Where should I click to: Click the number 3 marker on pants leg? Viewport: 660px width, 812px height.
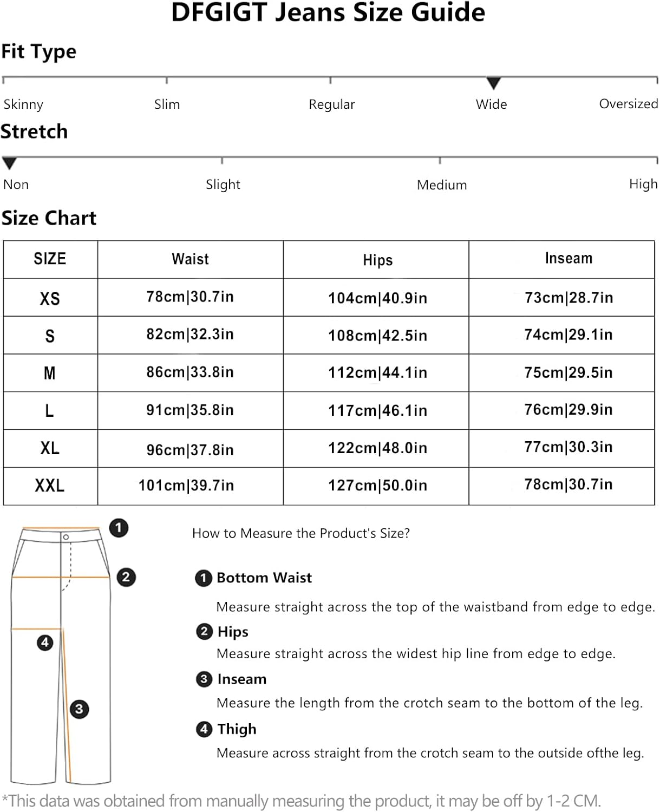tap(79, 709)
